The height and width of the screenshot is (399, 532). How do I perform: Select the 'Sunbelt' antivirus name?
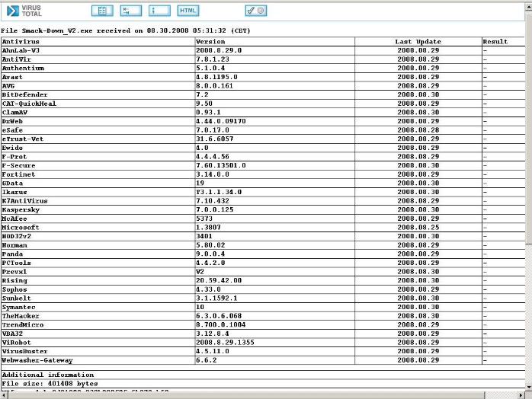(16, 298)
